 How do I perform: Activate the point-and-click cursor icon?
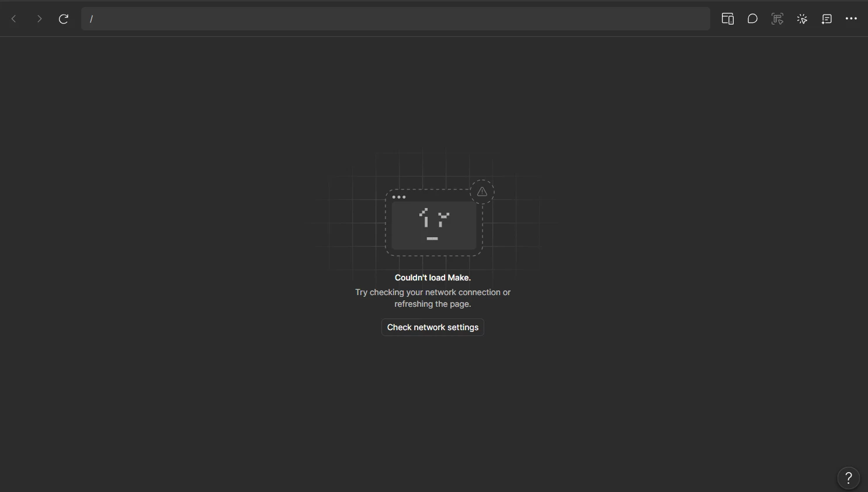click(802, 19)
